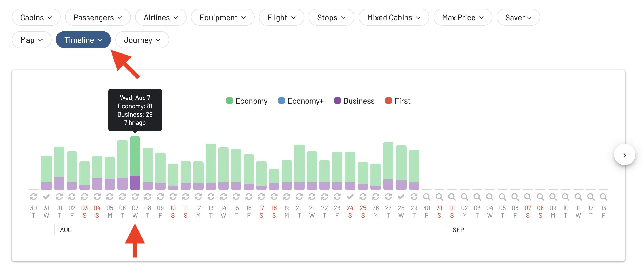The height and width of the screenshot is (277, 644).
Task: Refresh availability for Aug 07
Action: [x=135, y=197]
